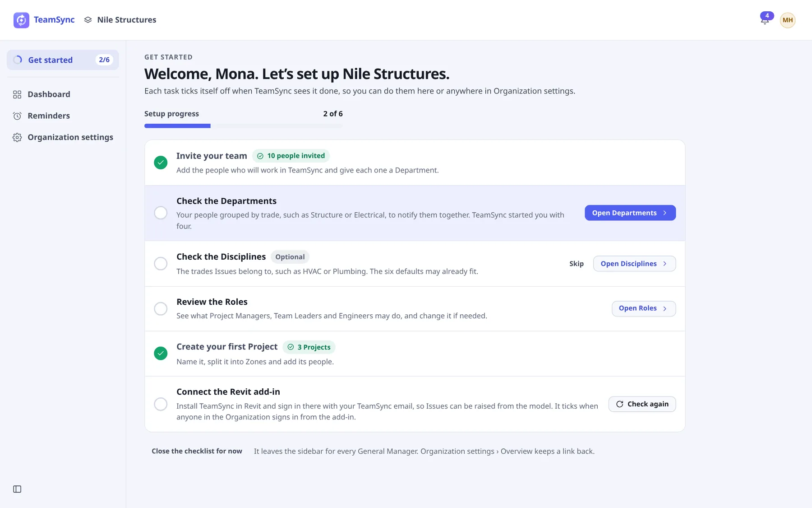Click the Get started progress ring icon
Image resolution: width=812 pixels, height=508 pixels.
[18, 60]
